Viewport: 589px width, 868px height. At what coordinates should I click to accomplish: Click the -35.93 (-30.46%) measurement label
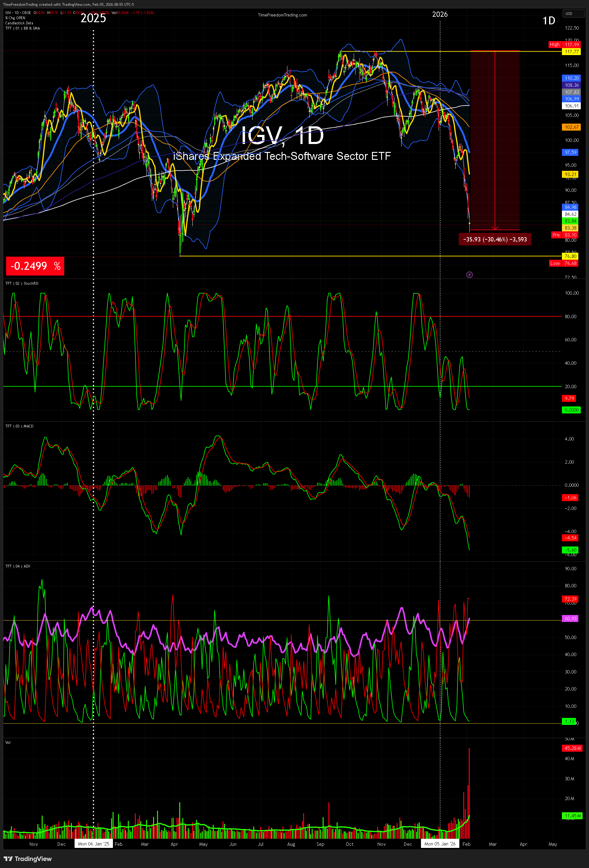(x=495, y=239)
